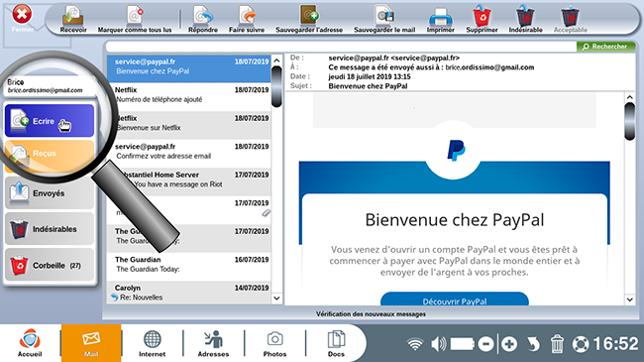
Task: Save sender with Sauvegarder l'adresse
Action: click(x=309, y=19)
